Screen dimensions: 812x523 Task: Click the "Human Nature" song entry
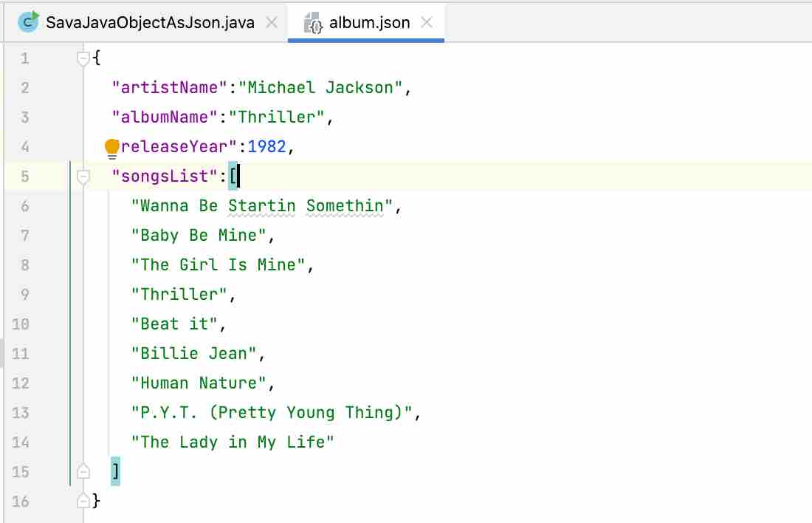pyautogui.click(x=199, y=383)
